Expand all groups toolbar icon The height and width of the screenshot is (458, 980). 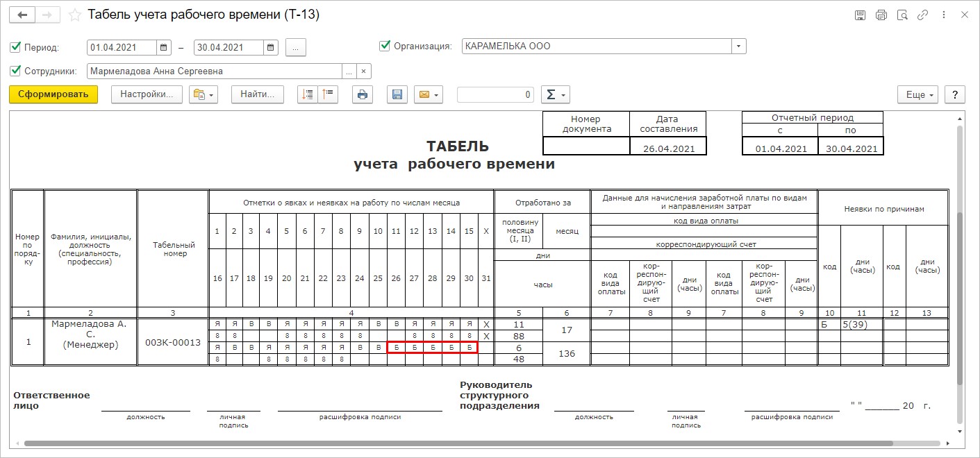[307, 94]
